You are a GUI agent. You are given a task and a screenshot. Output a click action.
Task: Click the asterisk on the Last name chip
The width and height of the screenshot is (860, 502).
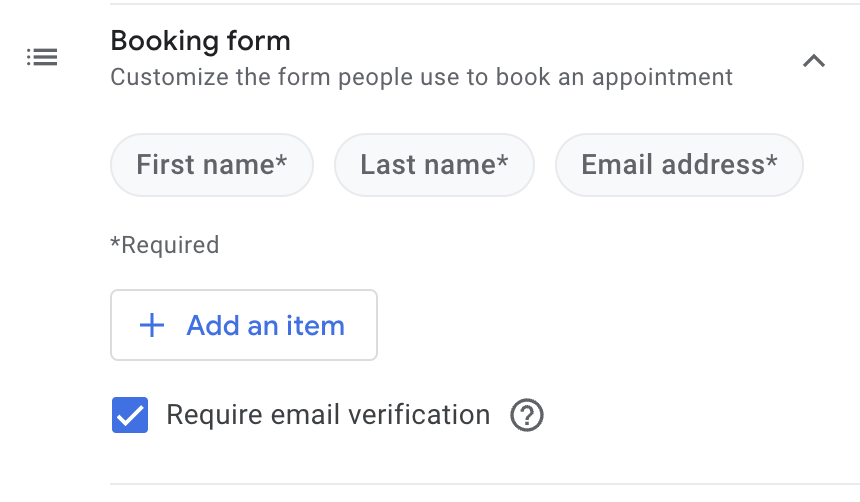(x=502, y=162)
